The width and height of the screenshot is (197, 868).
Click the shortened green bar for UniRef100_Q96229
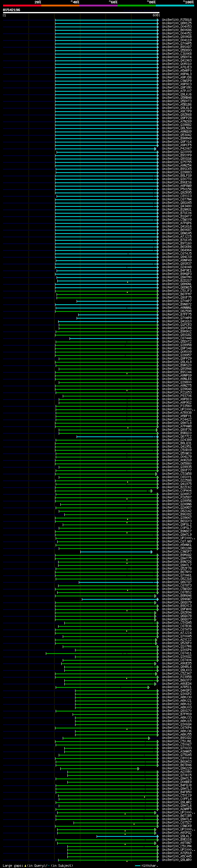pos(100,769)
